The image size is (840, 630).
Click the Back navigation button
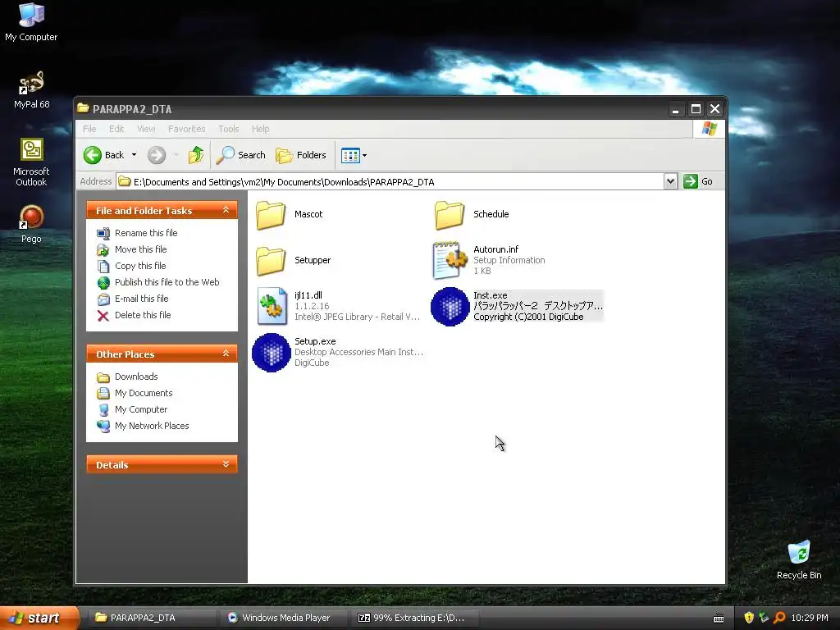point(104,155)
